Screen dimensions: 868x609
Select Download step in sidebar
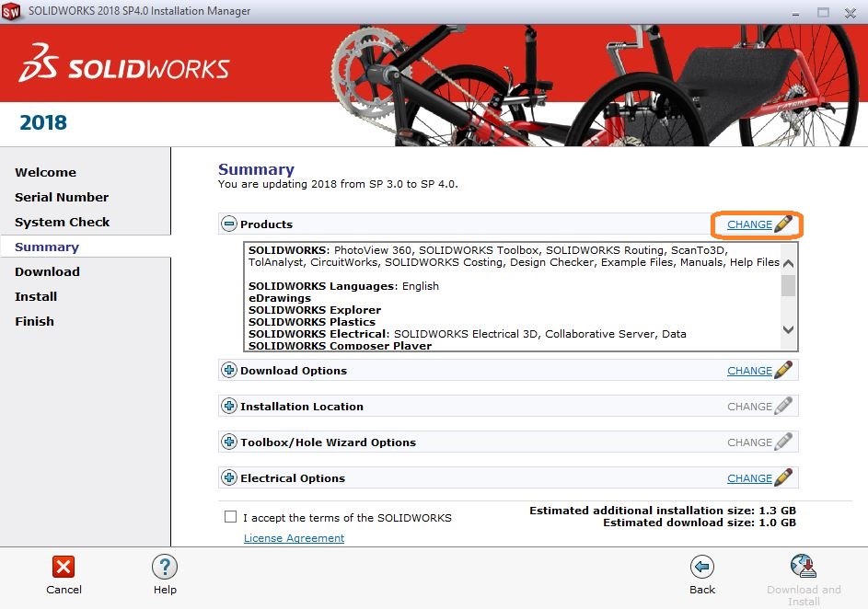[x=47, y=271]
